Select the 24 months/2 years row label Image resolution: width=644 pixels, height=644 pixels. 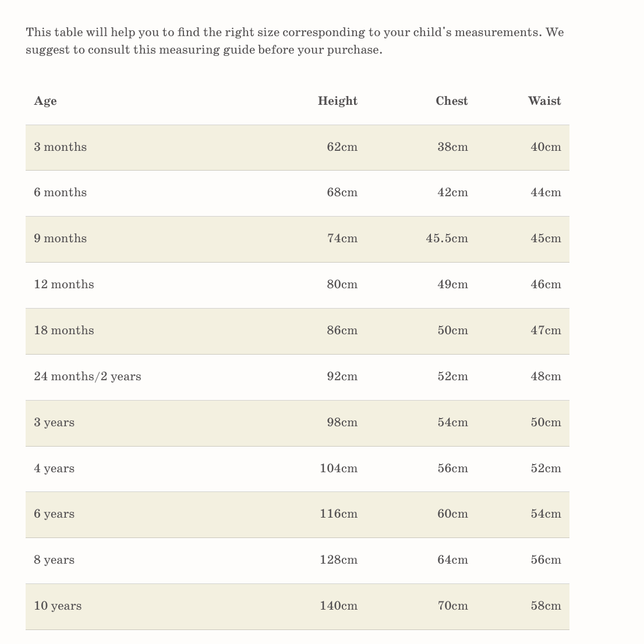pos(87,377)
